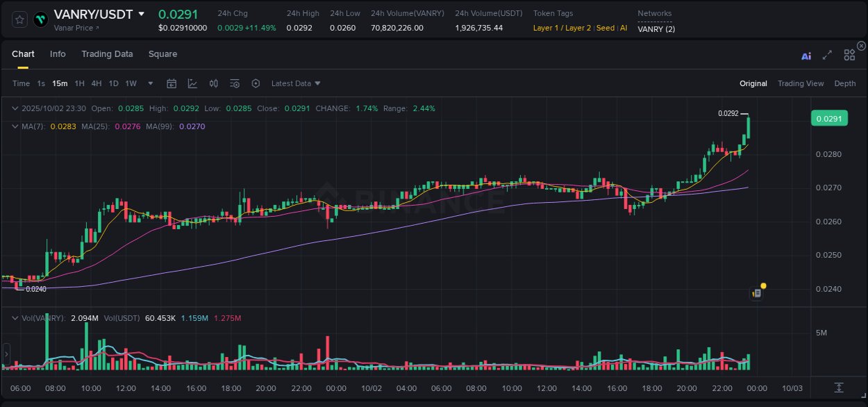Click the Seed token tag link
Image resolution: width=868 pixels, height=407 pixels.
(x=604, y=28)
